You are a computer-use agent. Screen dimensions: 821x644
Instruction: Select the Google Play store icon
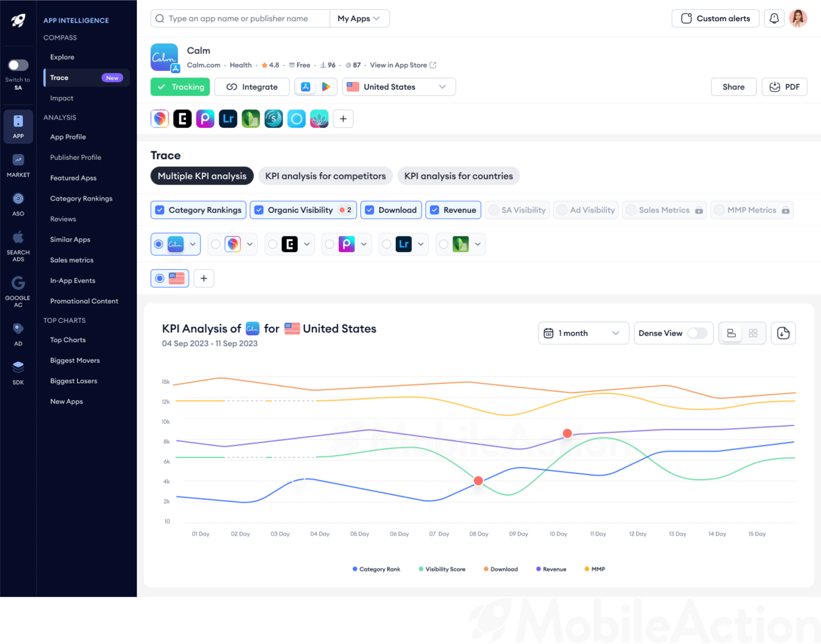[326, 87]
